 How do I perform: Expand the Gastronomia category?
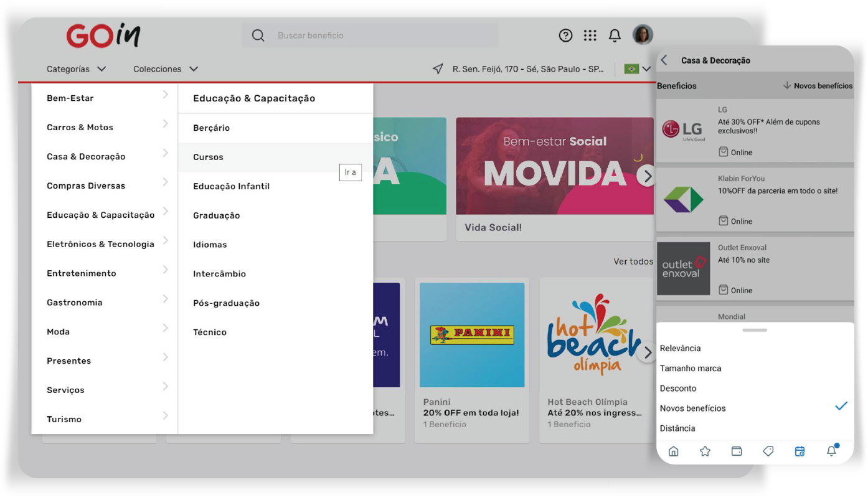105,302
